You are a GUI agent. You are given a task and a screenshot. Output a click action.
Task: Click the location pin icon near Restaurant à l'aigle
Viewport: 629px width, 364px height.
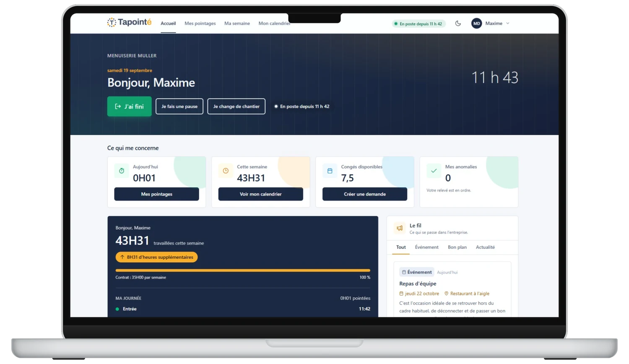tap(447, 294)
